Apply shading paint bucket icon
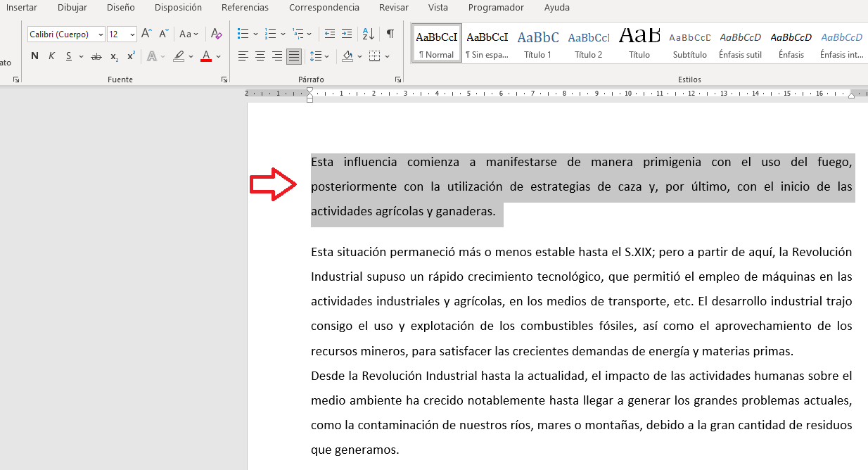The height and width of the screenshot is (470, 868). coord(347,56)
